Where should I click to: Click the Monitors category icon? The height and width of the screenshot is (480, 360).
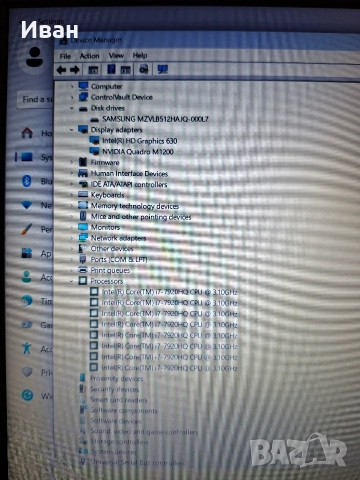[x=83, y=227]
